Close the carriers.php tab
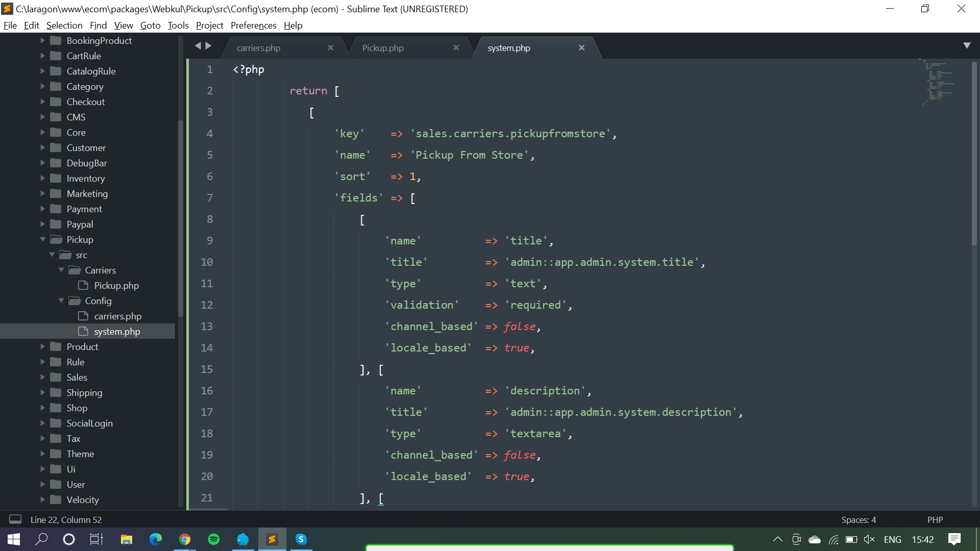The height and width of the screenshot is (551, 980). coord(330,47)
